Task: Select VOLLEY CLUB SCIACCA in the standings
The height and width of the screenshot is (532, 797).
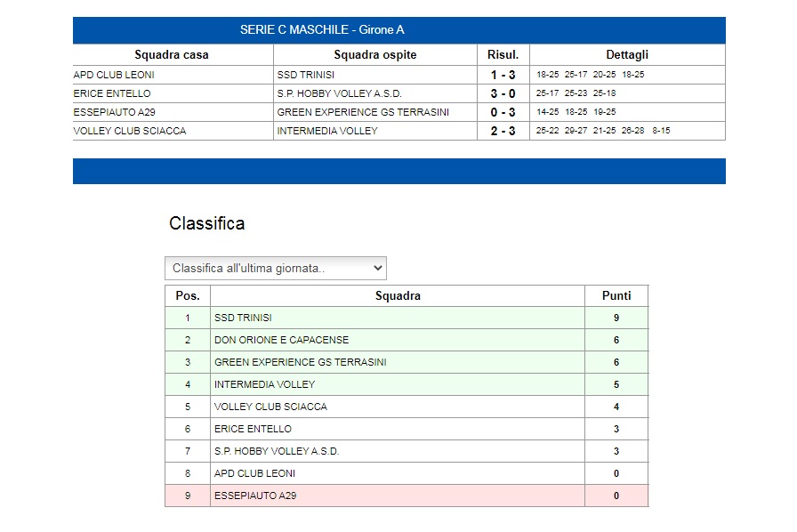Action: pyautogui.click(x=270, y=407)
